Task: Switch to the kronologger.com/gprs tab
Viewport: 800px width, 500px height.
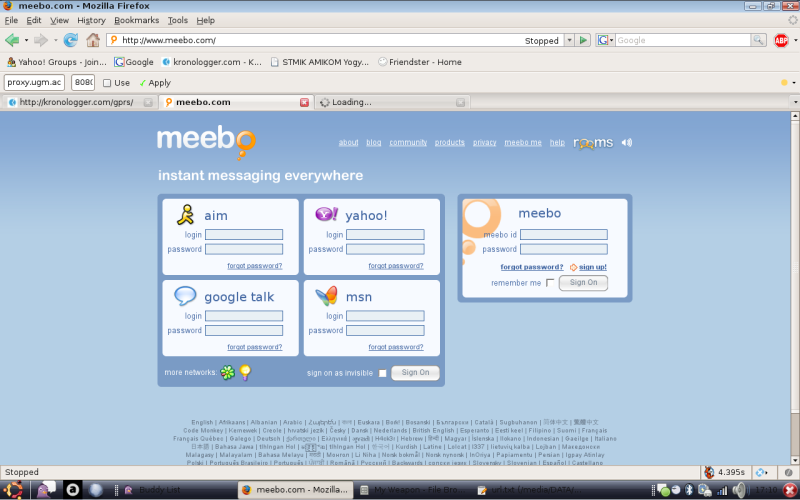Action: tap(79, 102)
